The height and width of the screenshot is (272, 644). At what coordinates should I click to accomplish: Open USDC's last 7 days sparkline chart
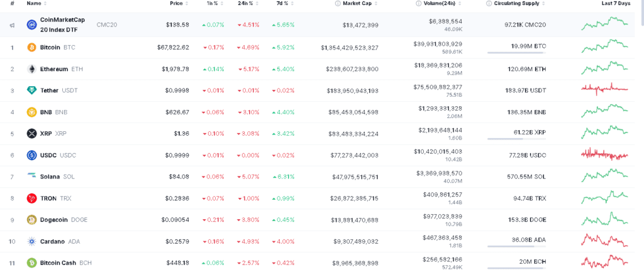[x=604, y=155]
